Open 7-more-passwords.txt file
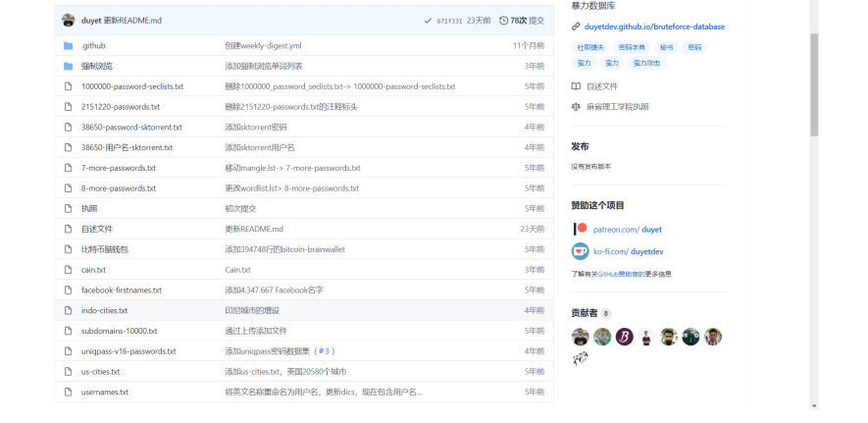Screen dimensions: 868x423 119,168
